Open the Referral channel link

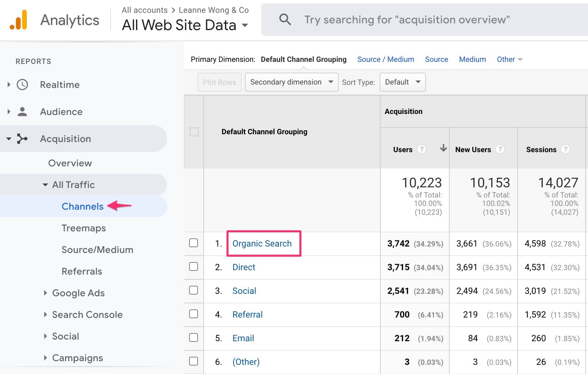tap(247, 314)
